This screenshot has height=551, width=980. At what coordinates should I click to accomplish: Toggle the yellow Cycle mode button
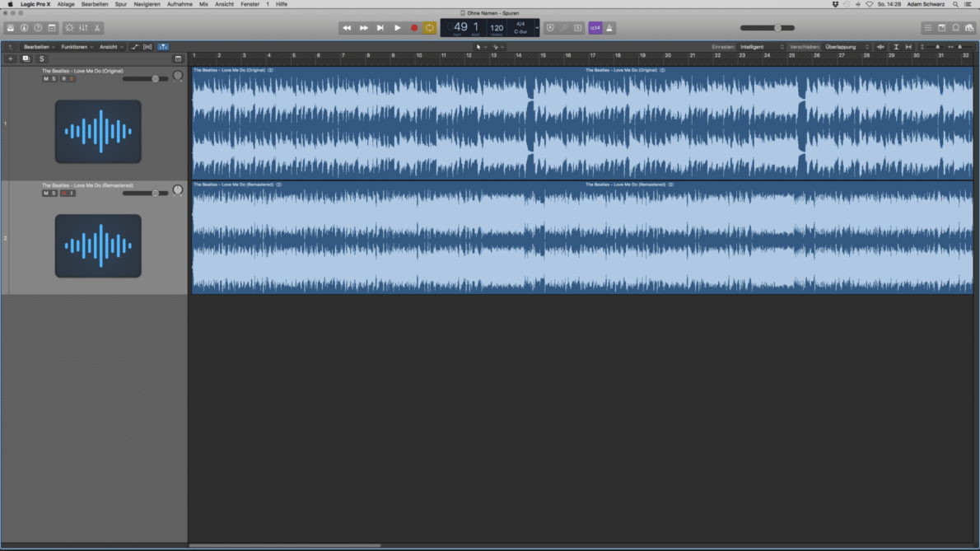pyautogui.click(x=429, y=28)
